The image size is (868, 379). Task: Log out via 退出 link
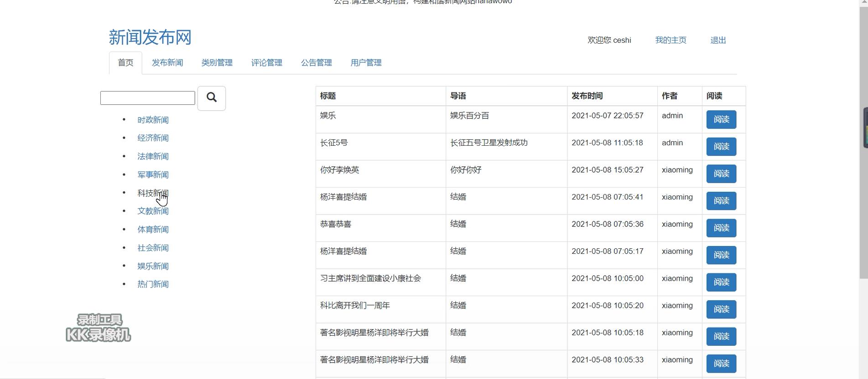coord(718,40)
